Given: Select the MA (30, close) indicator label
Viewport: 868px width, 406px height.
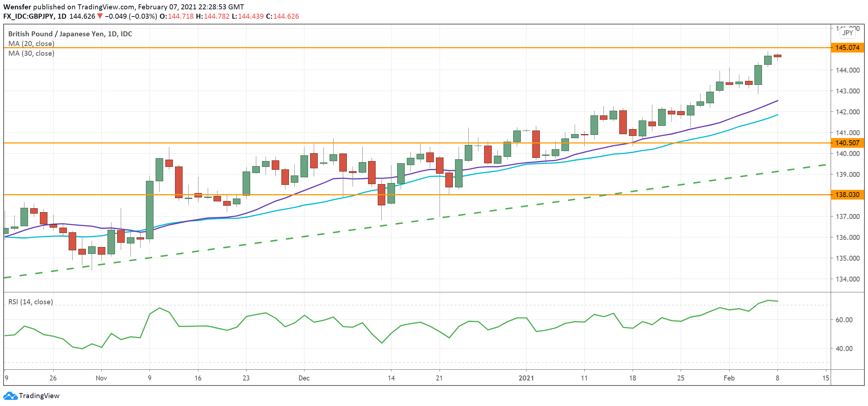Looking at the screenshot, I should click(31, 54).
